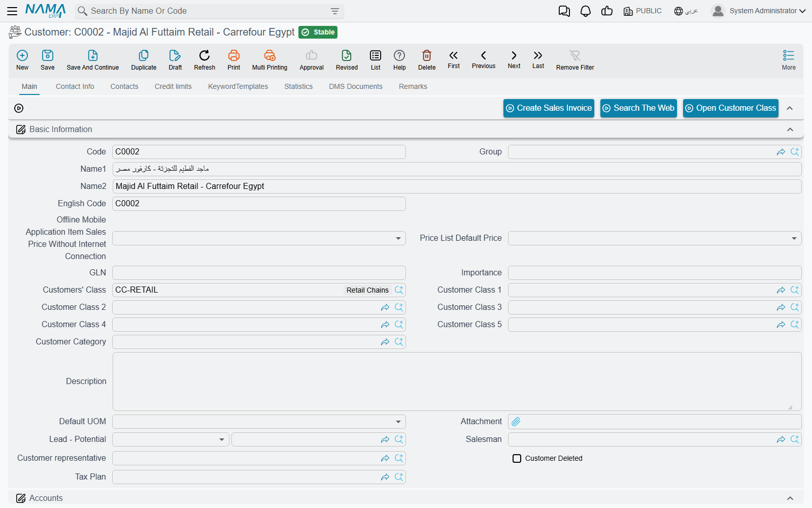812x508 pixels.
Task: Click the attachment paperclip icon
Action: coord(516,422)
